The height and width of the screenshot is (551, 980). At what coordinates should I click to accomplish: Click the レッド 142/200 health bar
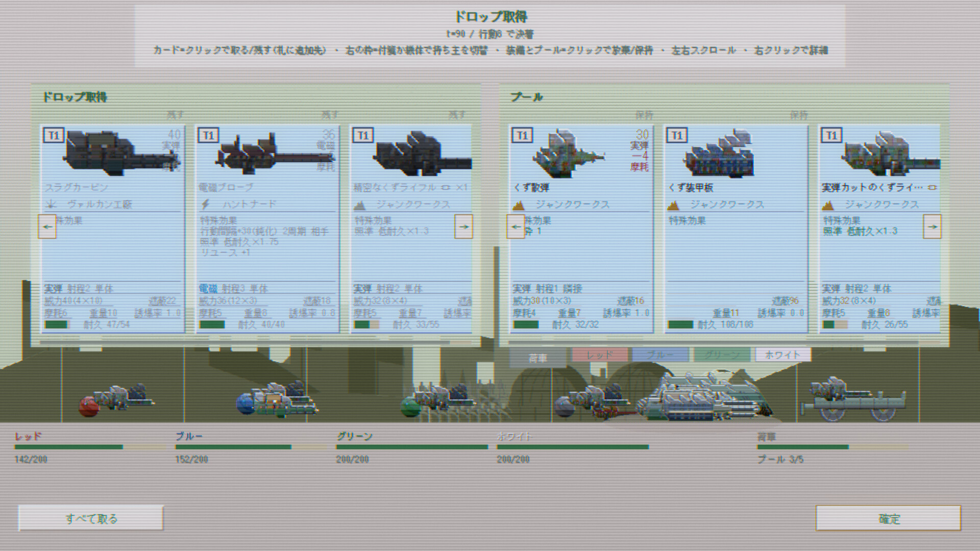(91, 447)
